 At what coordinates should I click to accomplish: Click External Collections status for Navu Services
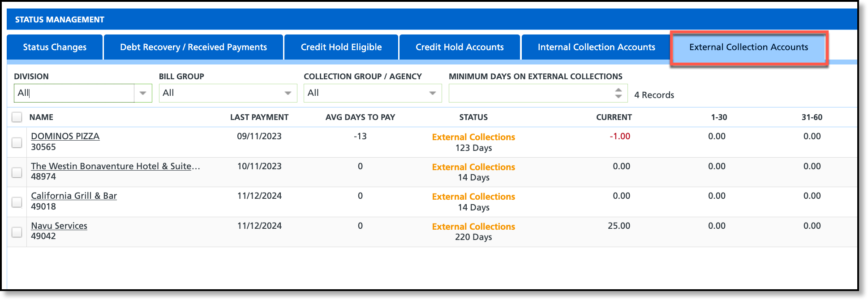tap(473, 227)
